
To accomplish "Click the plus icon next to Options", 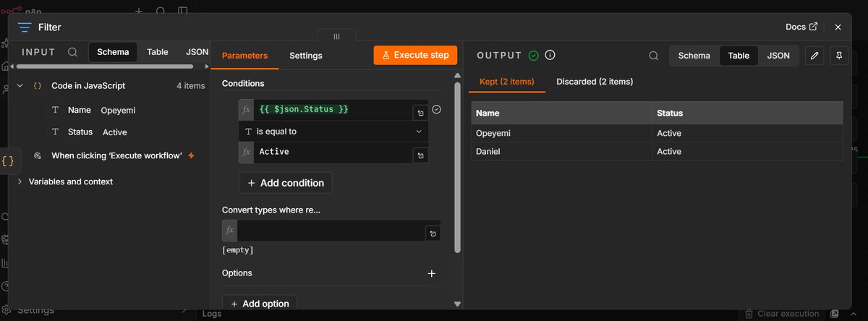I will (432, 273).
